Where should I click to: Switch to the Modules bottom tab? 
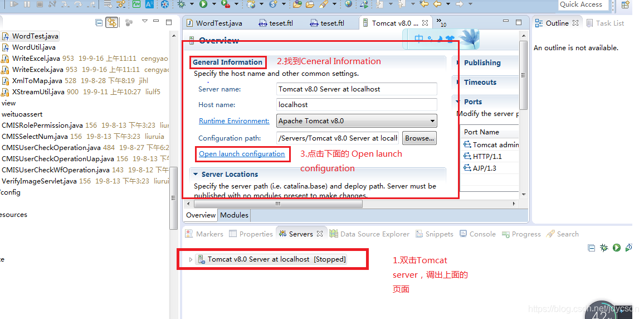click(234, 215)
